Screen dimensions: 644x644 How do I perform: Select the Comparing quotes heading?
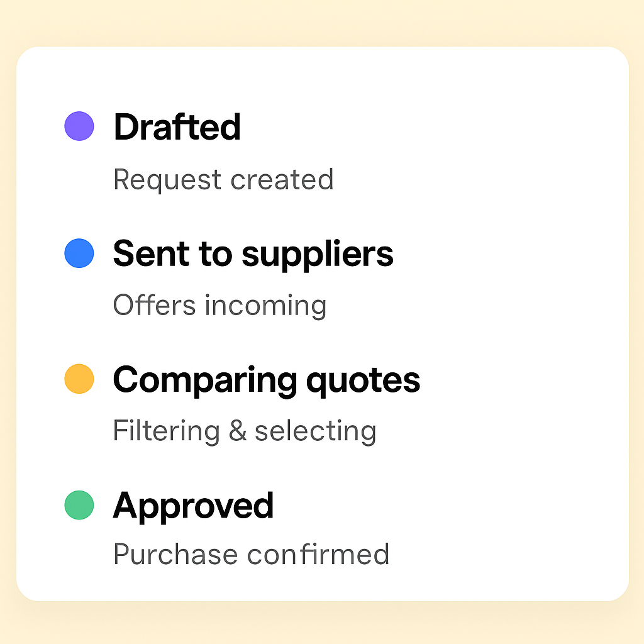[267, 380]
